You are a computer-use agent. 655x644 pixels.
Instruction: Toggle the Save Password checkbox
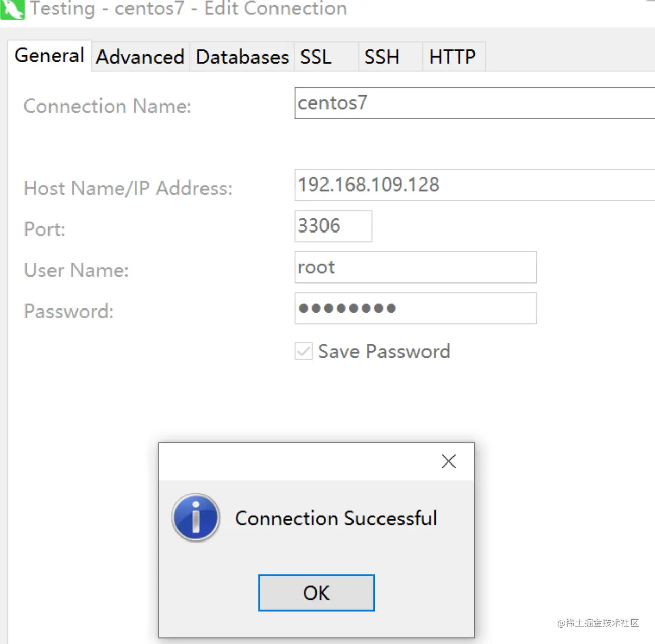(x=304, y=351)
